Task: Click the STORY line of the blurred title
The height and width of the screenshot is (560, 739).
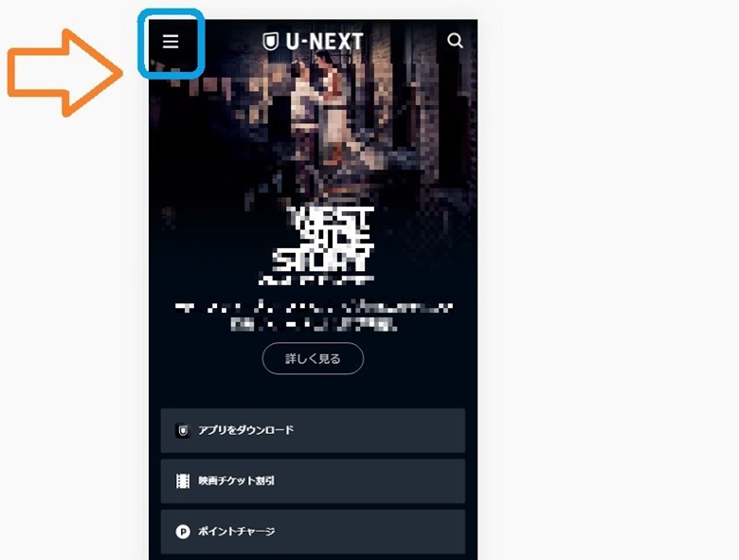Action: [323, 261]
